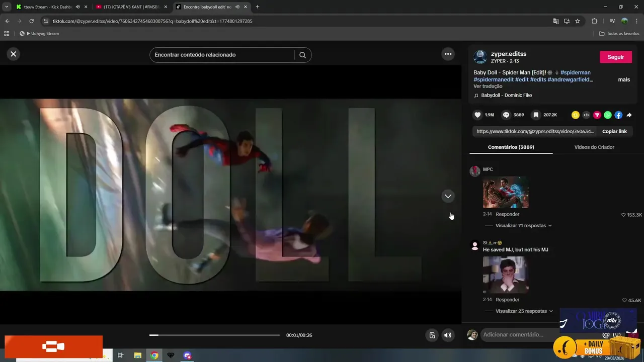Open the tab search dropdown arrow
Screen dimensions: 644x362
(6, 7)
